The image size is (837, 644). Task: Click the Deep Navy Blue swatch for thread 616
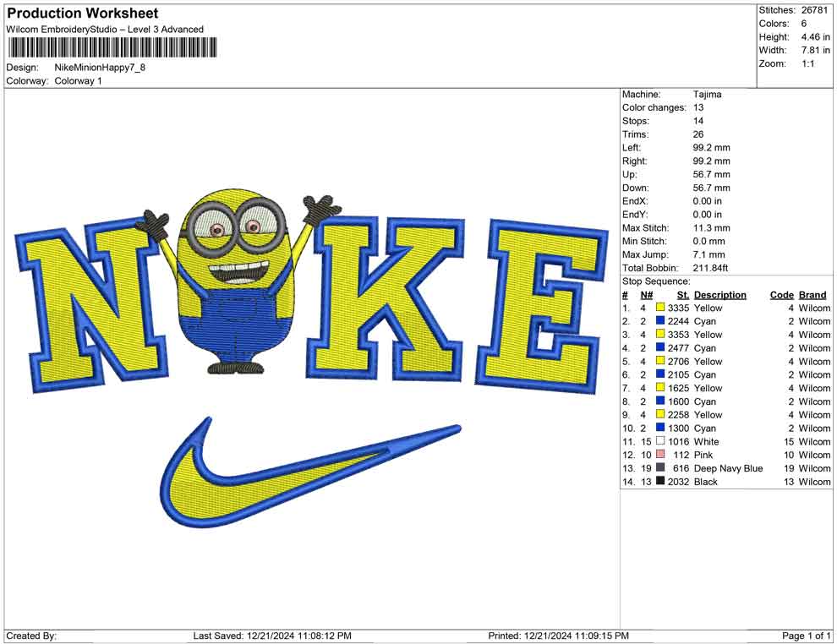(x=660, y=467)
